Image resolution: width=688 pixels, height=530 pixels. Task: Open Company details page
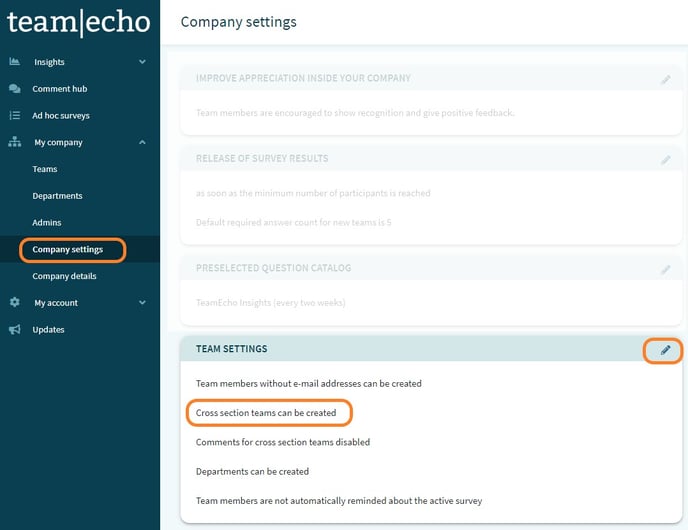click(64, 276)
